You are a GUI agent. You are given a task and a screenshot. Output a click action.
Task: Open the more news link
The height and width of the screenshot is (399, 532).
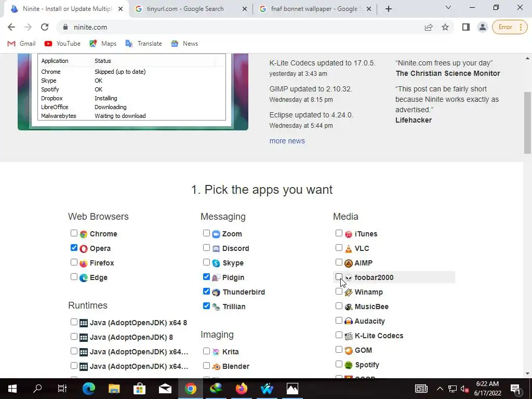pyautogui.click(x=287, y=141)
